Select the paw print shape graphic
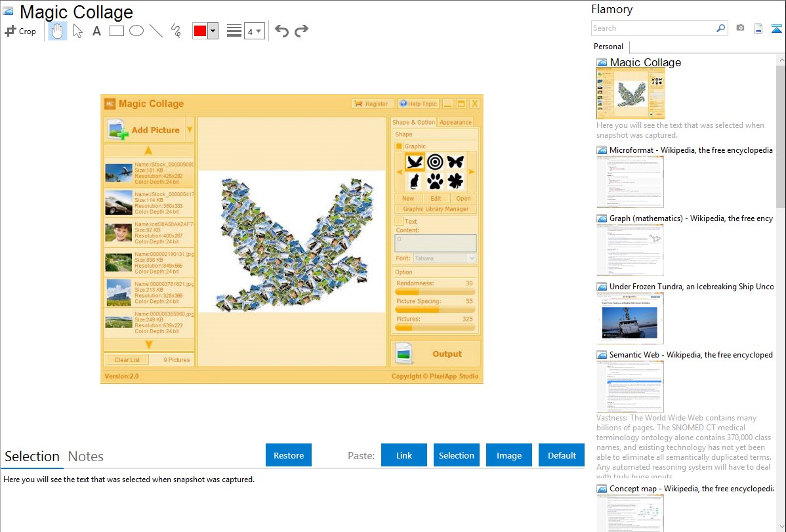This screenshot has height=532, width=786. [x=435, y=181]
